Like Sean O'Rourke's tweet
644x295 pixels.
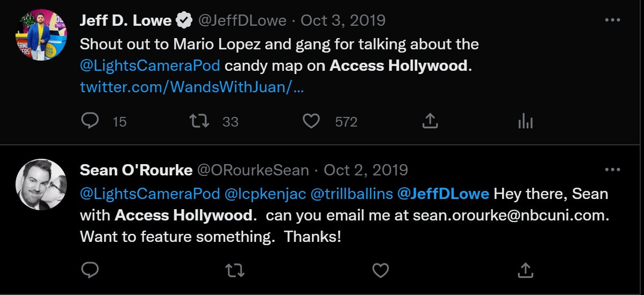click(380, 270)
